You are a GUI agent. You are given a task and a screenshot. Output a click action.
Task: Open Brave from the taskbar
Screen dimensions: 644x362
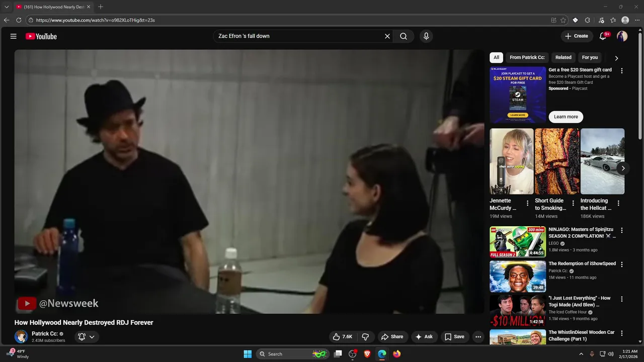coord(367,354)
